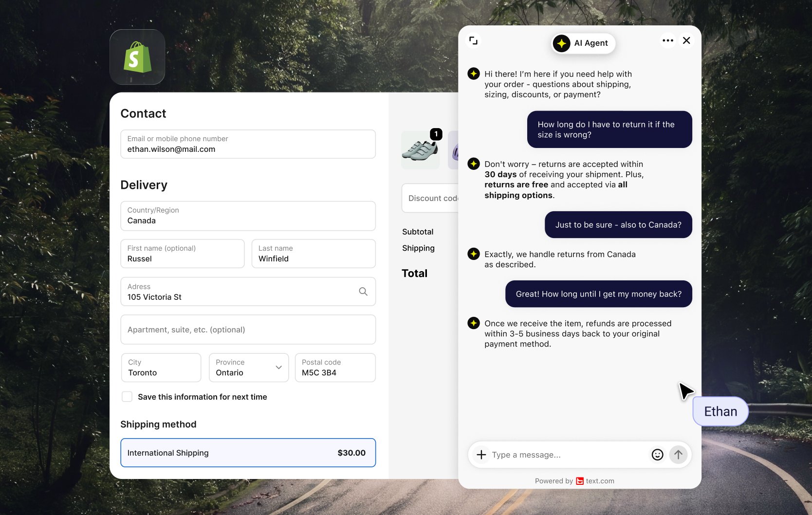
Task: Click the plus attachment icon in message bar
Action: tap(481, 455)
